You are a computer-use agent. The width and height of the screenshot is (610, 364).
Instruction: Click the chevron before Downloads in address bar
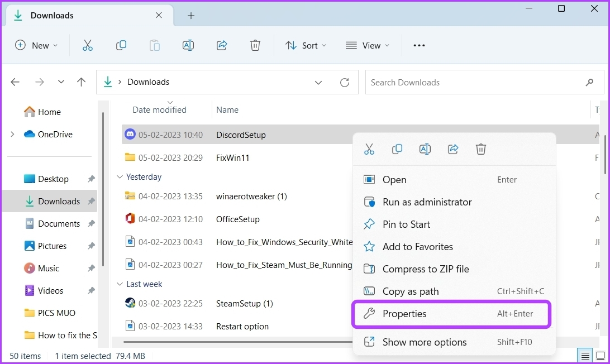tap(120, 82)
